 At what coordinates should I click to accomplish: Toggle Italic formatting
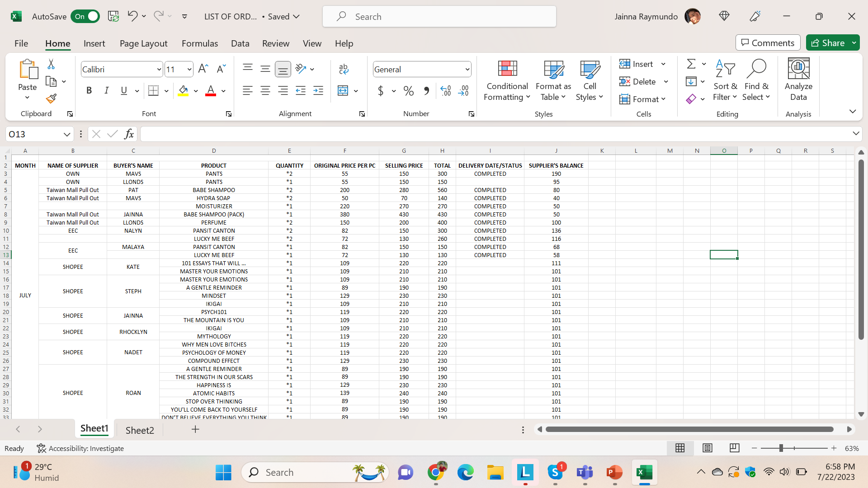point(107,91)
